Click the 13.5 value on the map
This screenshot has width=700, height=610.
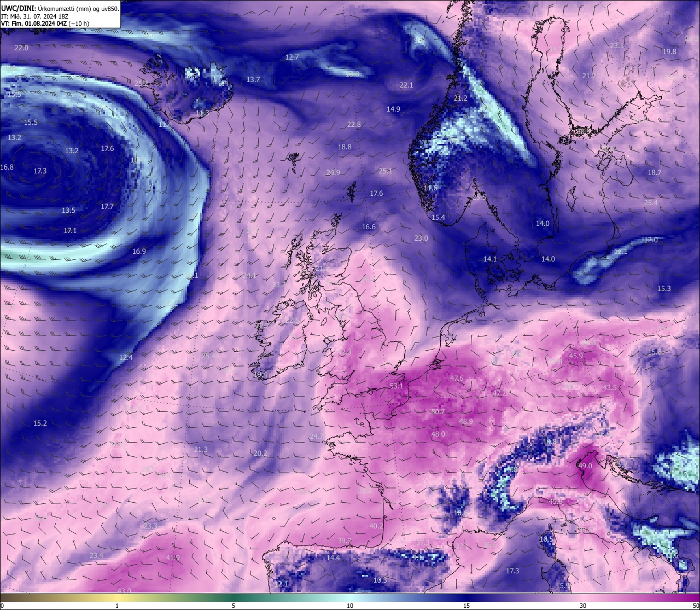pos(68,211)
